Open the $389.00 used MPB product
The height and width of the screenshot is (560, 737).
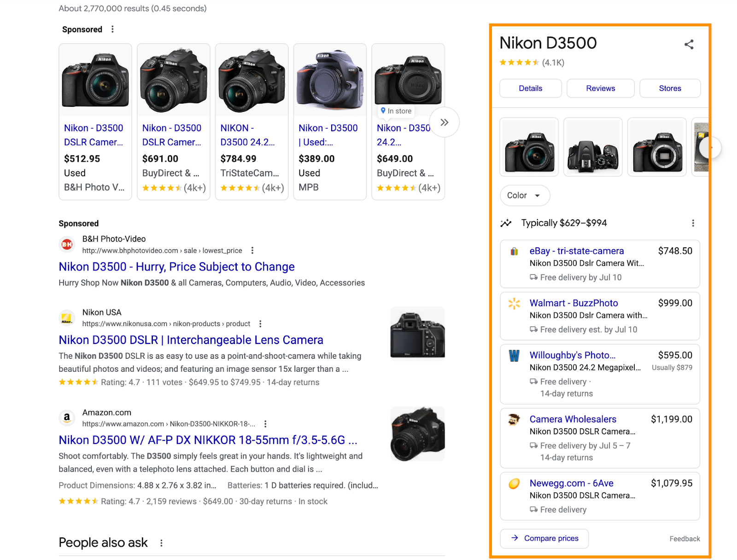click(x=330, y=122)
